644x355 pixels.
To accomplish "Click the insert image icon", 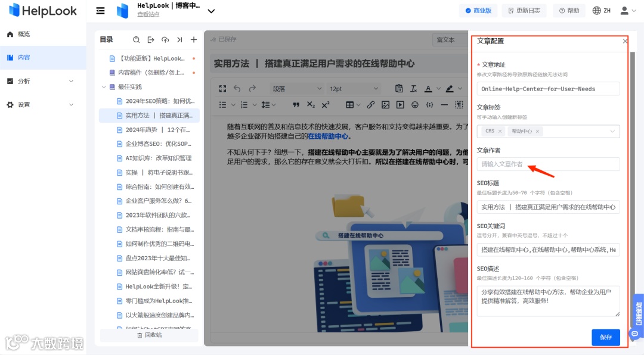I will point(386,104).
